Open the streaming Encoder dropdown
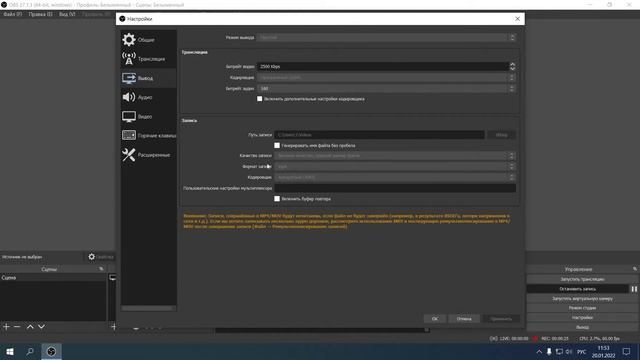 (386, 78)
